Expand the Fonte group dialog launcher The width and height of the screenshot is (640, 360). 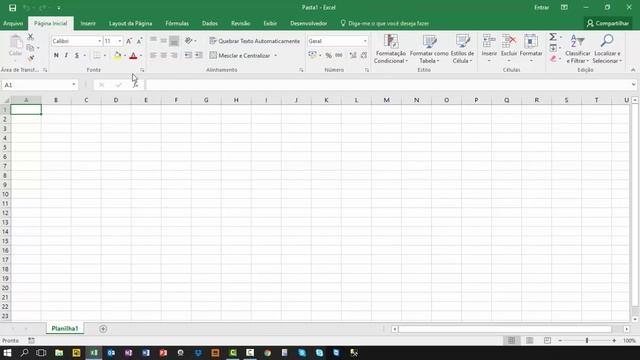[142, 70]
